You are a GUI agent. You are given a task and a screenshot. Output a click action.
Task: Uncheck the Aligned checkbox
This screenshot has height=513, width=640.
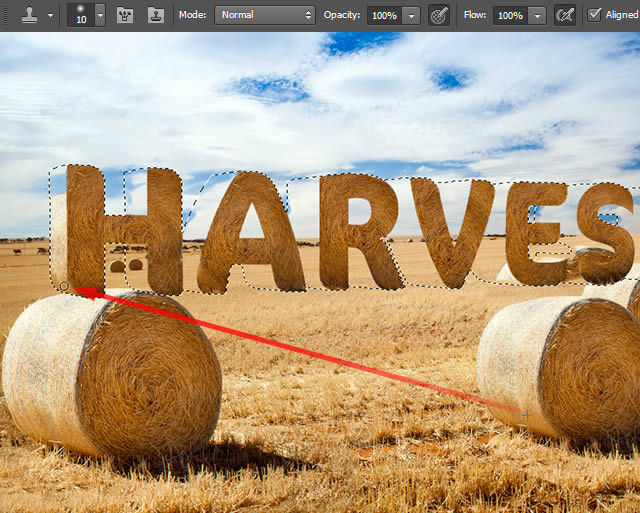(594, 15)
